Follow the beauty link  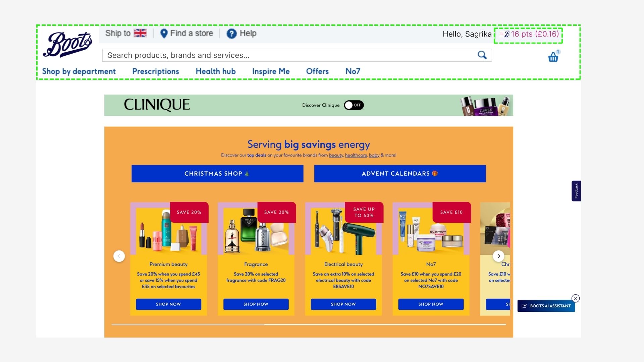pos(336,155)
